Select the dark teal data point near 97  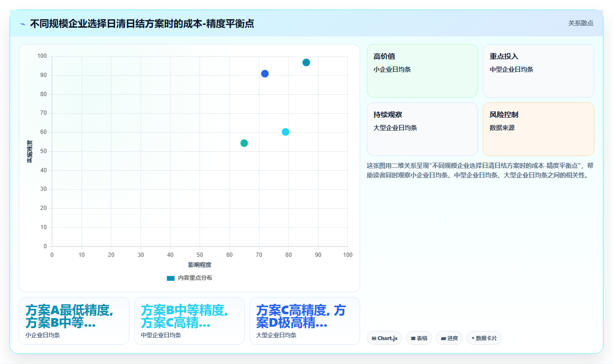coord(306,63)
